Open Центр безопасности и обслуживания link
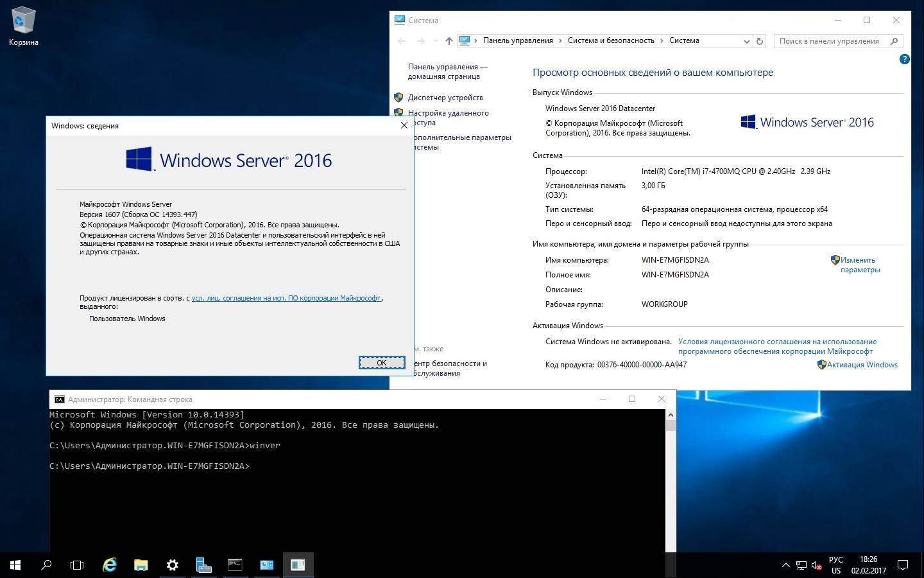Viewport: 924px width, 578px height. (x=450, y=368)
